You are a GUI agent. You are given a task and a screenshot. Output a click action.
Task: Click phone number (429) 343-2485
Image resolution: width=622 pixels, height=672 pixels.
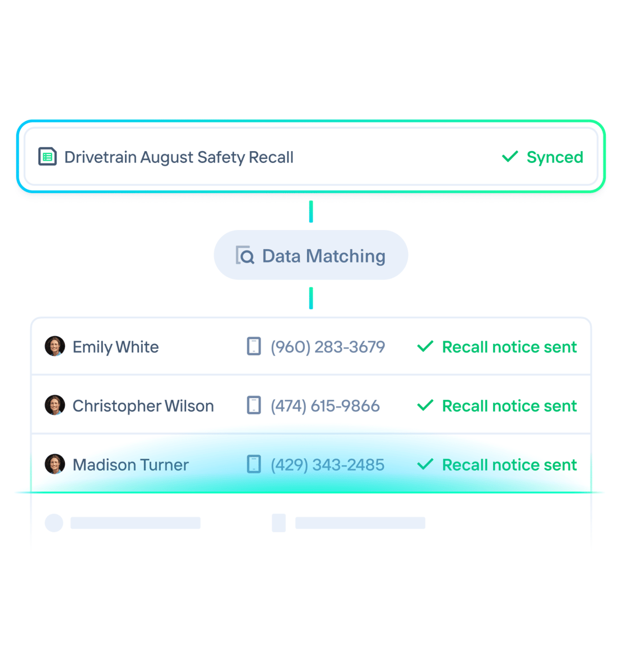[327, 465]
